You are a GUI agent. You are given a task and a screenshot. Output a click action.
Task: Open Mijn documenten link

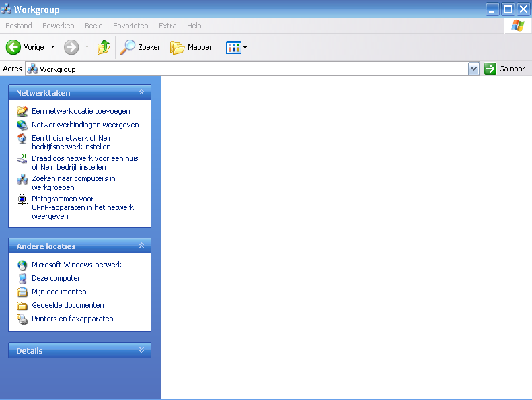click(59, 292)
